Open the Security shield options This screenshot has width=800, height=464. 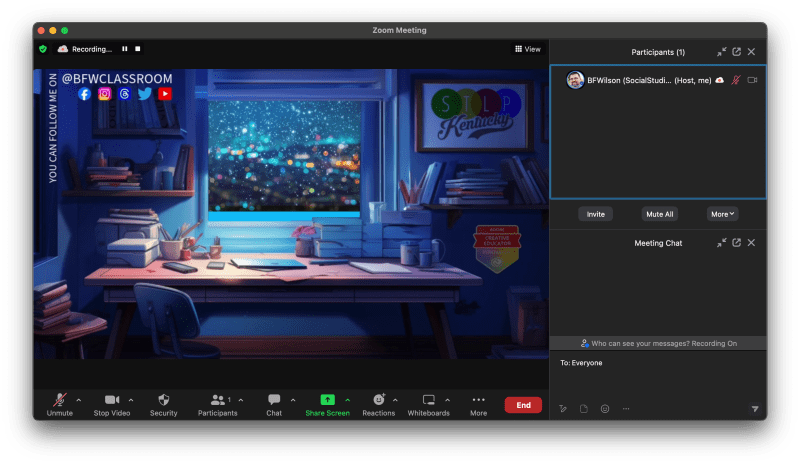163,400
